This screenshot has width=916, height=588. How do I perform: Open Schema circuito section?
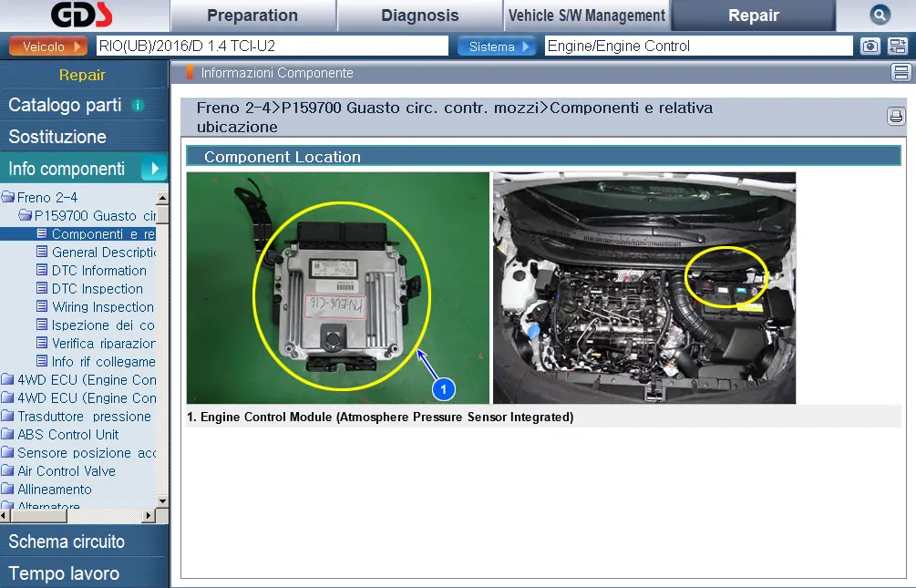point(67,542)
